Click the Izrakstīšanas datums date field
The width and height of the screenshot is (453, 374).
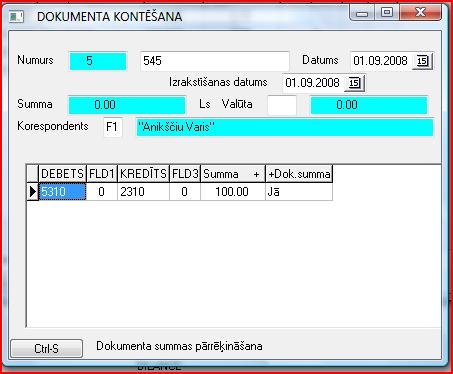pyautogui.click(x=313, y=83)
